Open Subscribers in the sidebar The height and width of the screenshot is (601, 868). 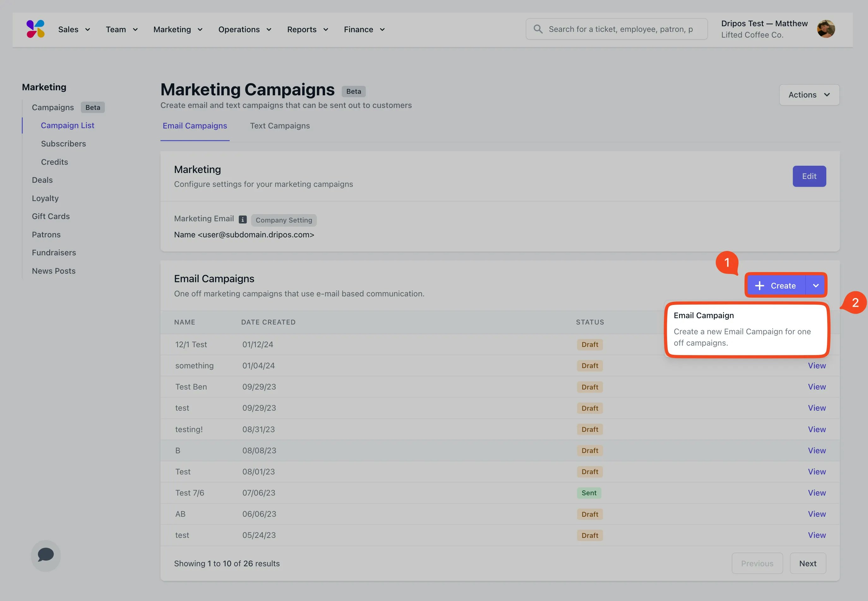click(x=63, y=144)
